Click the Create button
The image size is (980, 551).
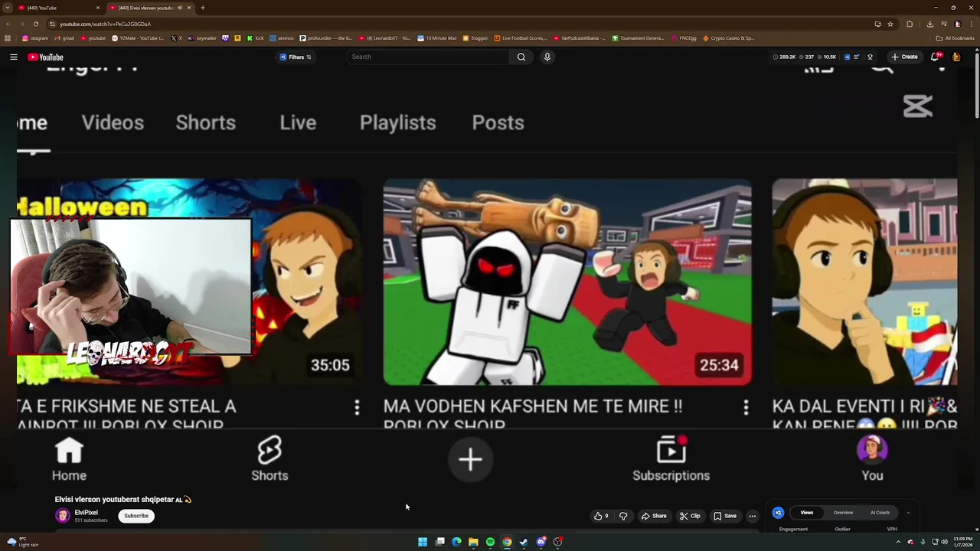pyautogui.click(x=904, y=57)
